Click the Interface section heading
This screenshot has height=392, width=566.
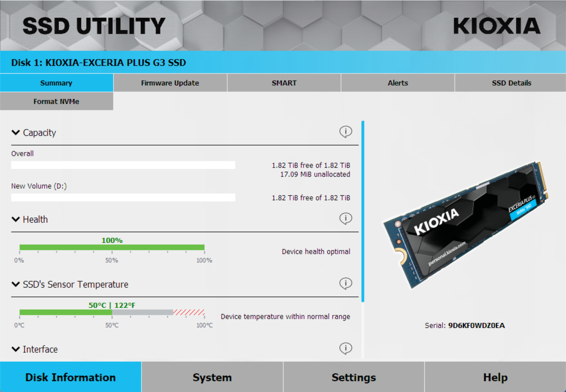pos(40,349)
